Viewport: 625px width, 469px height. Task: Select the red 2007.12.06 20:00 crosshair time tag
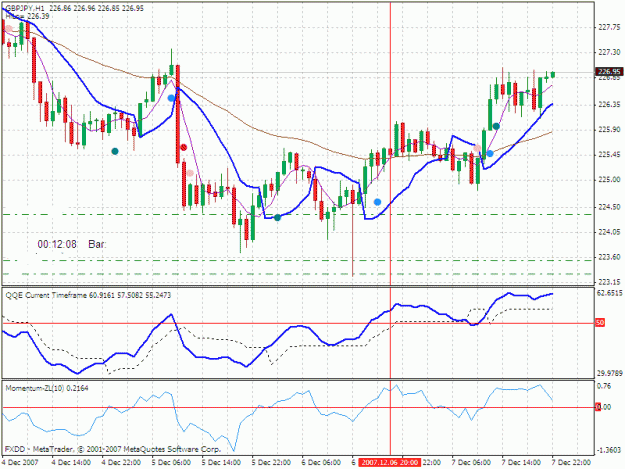point(389,462)
